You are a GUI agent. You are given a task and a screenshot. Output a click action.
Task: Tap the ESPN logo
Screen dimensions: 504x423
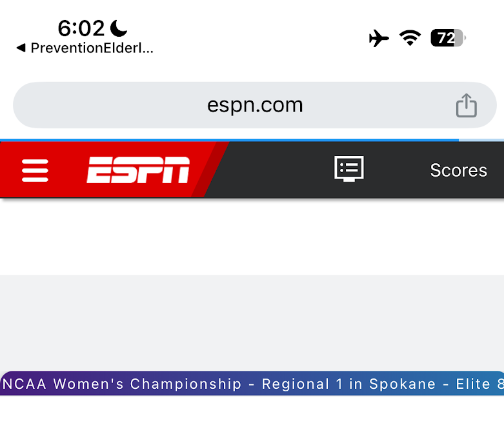[x=138, y=170]
